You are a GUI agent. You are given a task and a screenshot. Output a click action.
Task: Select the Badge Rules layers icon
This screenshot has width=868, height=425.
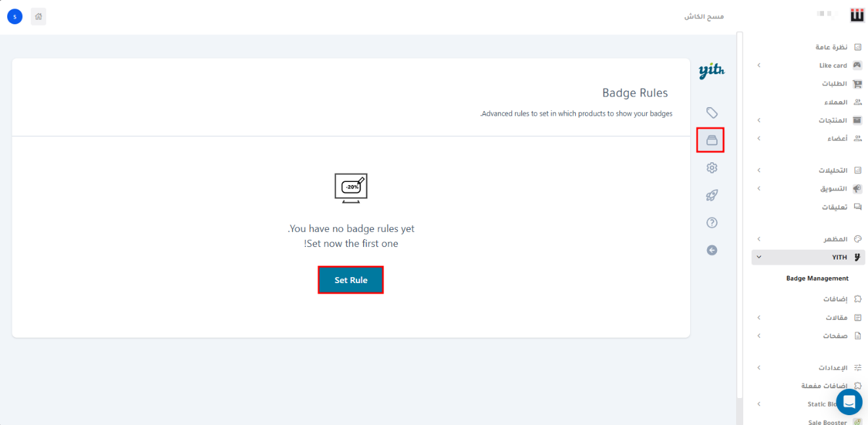click(x=711, y=140)
